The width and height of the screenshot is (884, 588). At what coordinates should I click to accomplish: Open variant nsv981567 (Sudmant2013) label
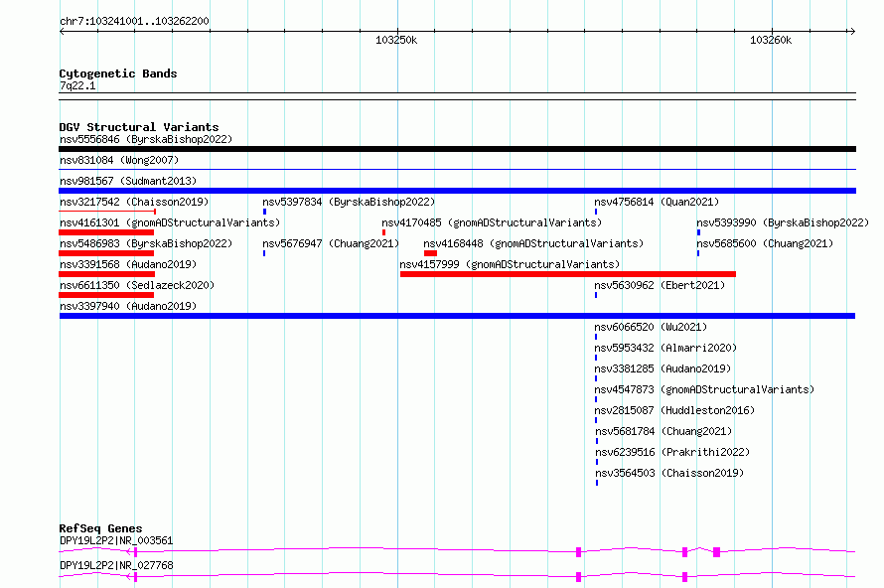click(128, 181)
